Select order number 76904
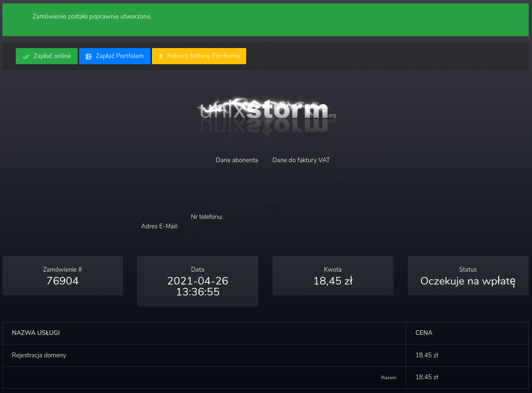The width and height of the screenshot is (532, 393). (62, 281)
